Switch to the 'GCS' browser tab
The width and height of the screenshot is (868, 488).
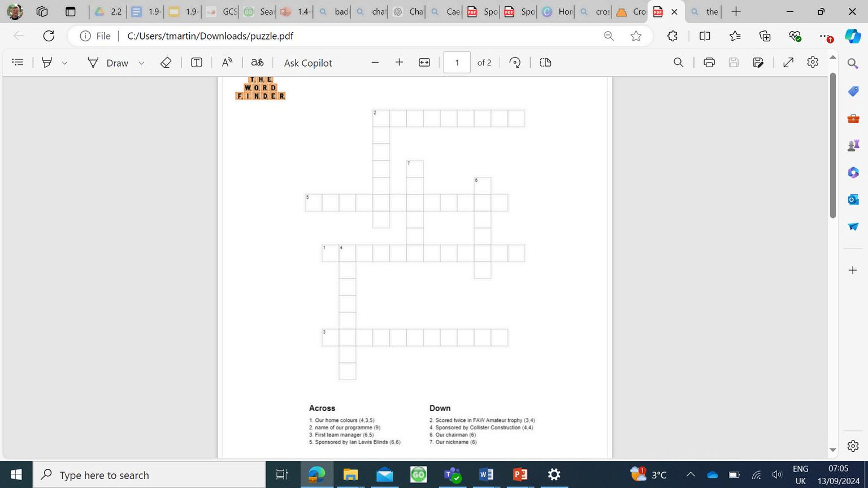(221, 11)
